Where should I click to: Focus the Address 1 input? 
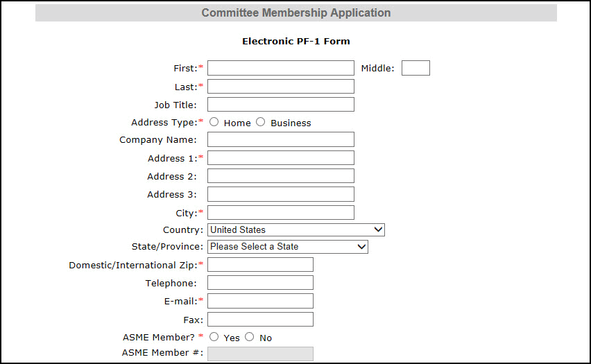coord(280,158)
